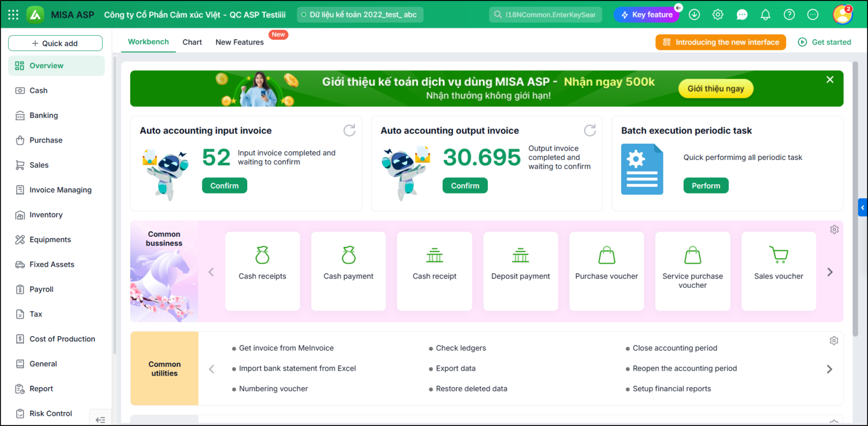The height and width of the screenshot is (426, 868).
Task: Open the Fixed Assets module
Action: tap(56, 264)
